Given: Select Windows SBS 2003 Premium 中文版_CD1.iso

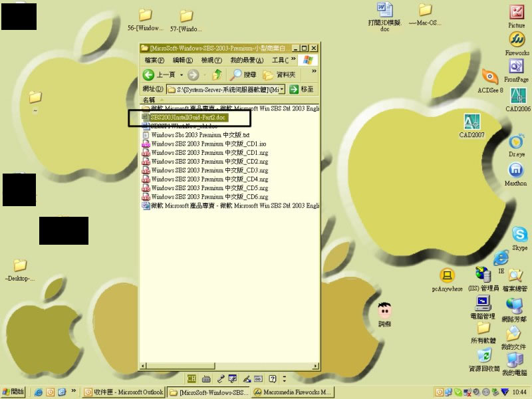Looking at the screenshot, I should click(x=204, y=144).
